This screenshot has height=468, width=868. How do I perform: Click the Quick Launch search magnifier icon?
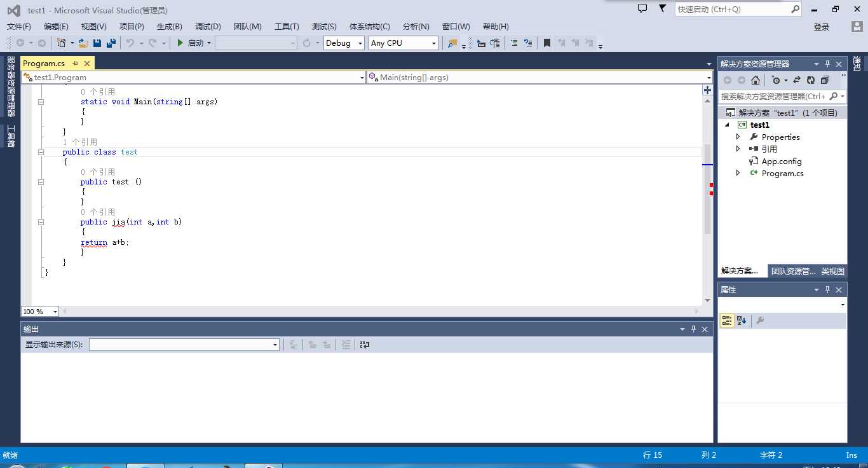(x=795, y=9)
